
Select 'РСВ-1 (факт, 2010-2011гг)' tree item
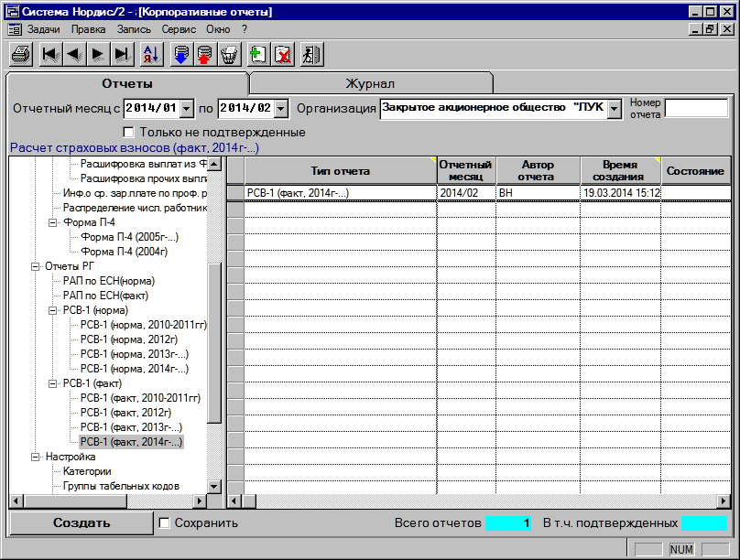point(141,398)
